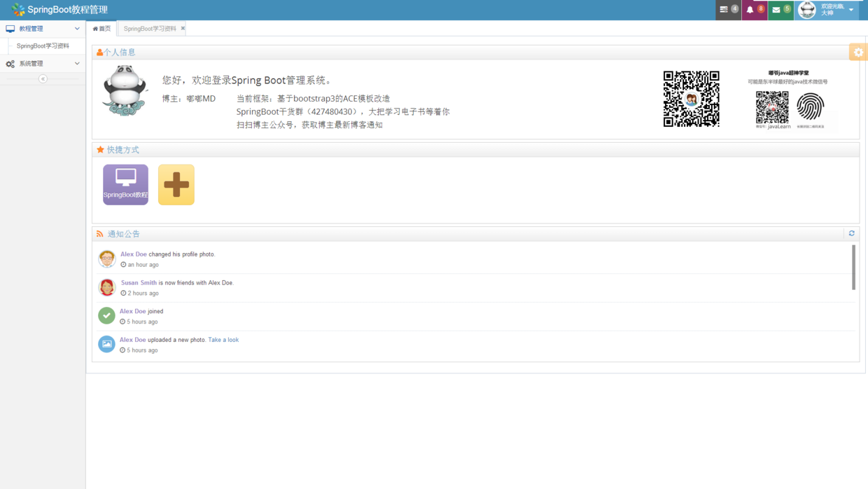Open the tasks list icon with badge 4

pyautogui.click(x=728, y=10)
